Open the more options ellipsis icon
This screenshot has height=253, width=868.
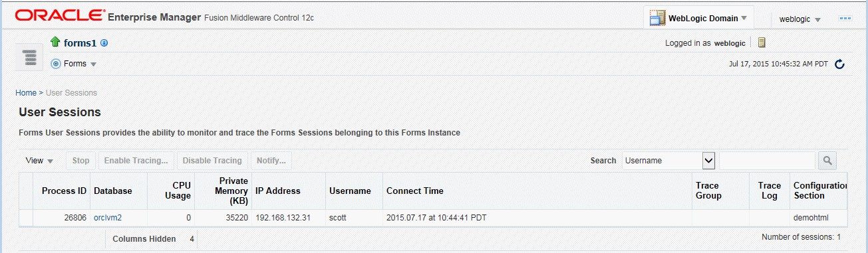pyautogui.click(x=845, y=19)
